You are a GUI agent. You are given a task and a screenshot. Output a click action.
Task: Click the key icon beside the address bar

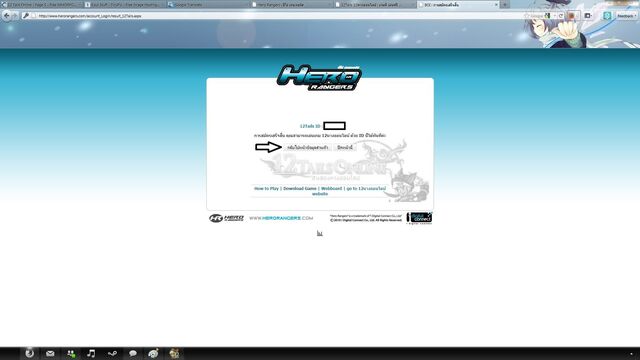click(26, 16)
